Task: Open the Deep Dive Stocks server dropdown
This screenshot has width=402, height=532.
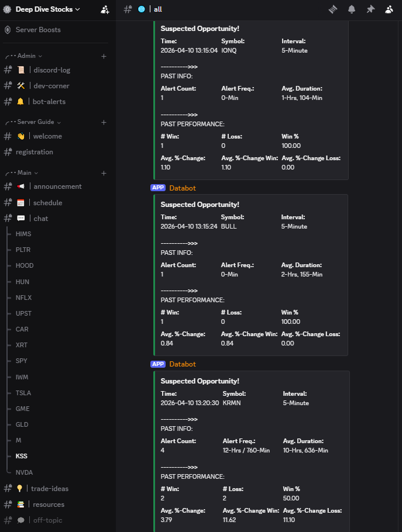Action: (46, 9)
